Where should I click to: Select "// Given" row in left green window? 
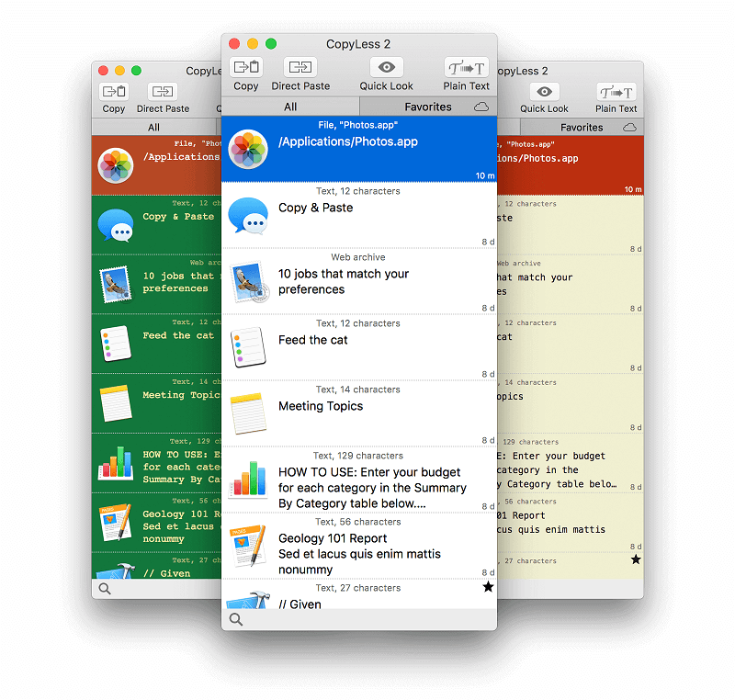click(x=156, y=566)
